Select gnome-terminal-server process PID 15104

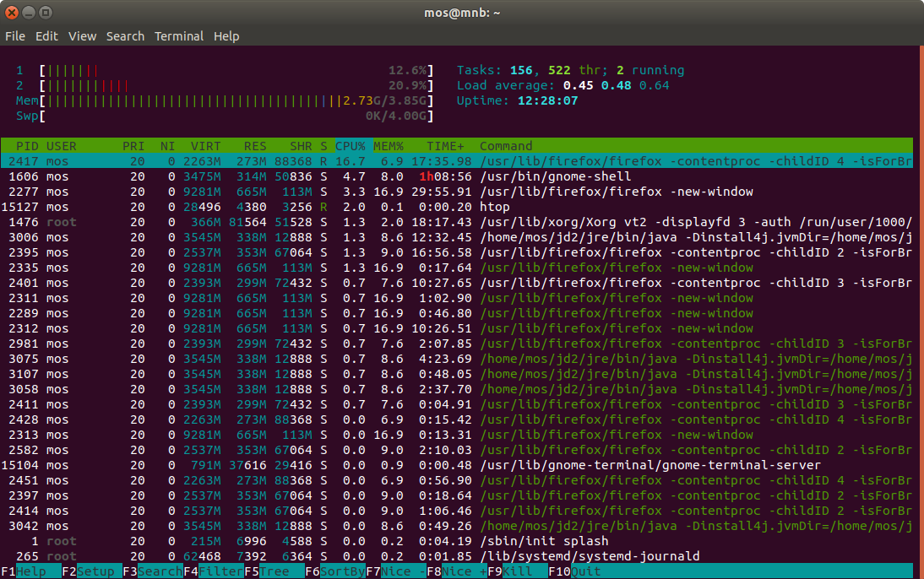[x=457, y=465]
